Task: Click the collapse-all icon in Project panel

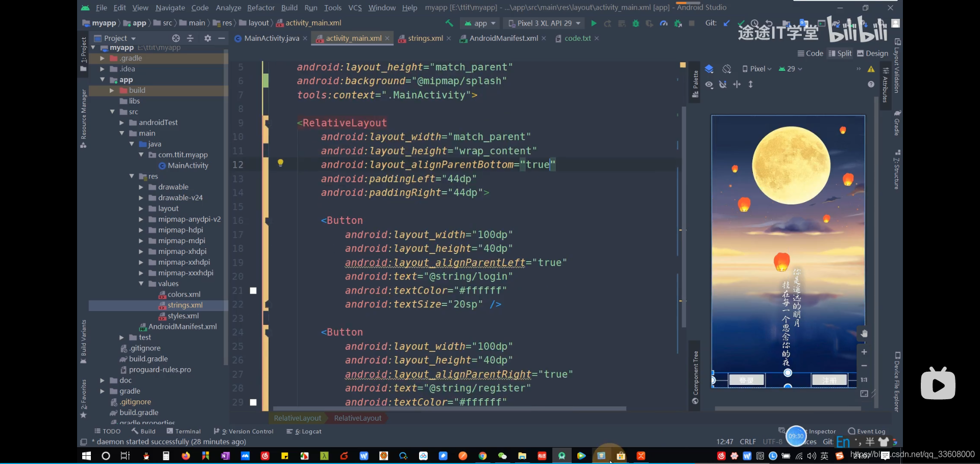Action: [190, 38]
